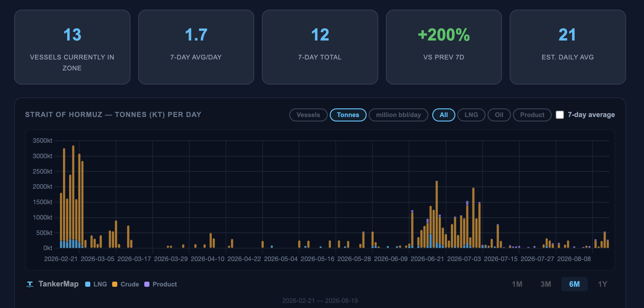The height and width of the screenshot is (308, 644).
Task: Open the Vessels Currently In Zone card
Action: click(72, 47)
